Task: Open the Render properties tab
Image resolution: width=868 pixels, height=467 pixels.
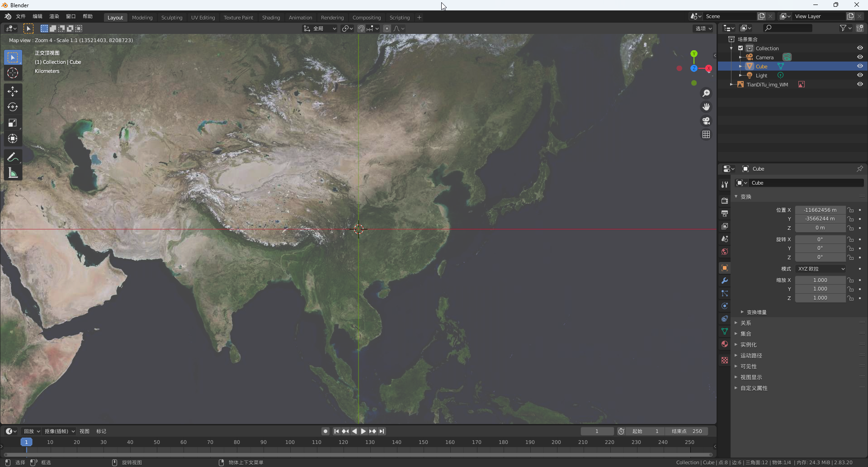Action: tap(725, 200)
